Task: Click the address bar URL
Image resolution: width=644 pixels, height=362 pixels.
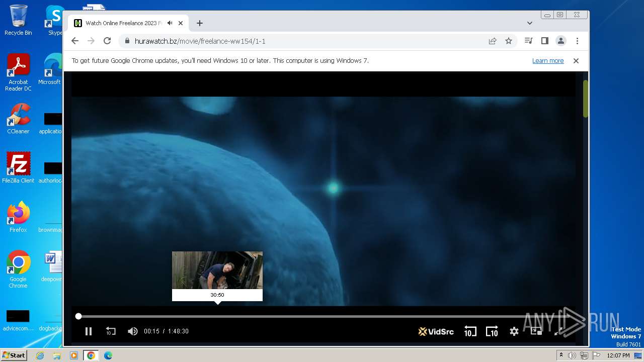Action: tap(200, 41)
